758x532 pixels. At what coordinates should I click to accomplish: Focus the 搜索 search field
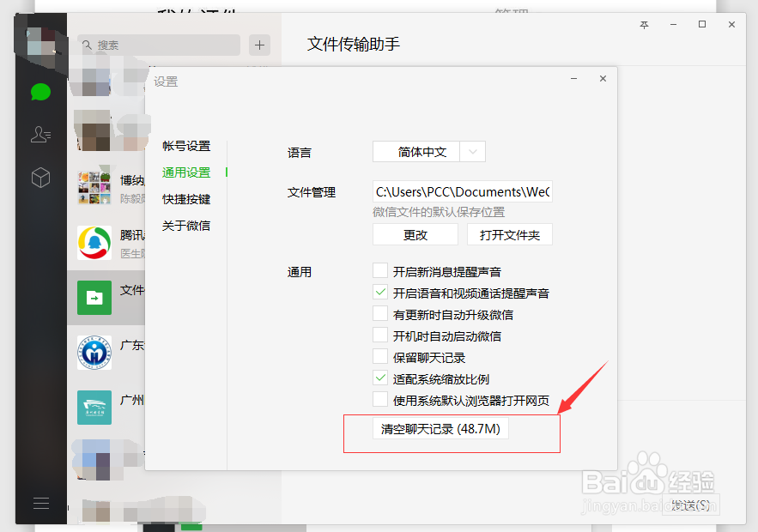coord(159,45)
